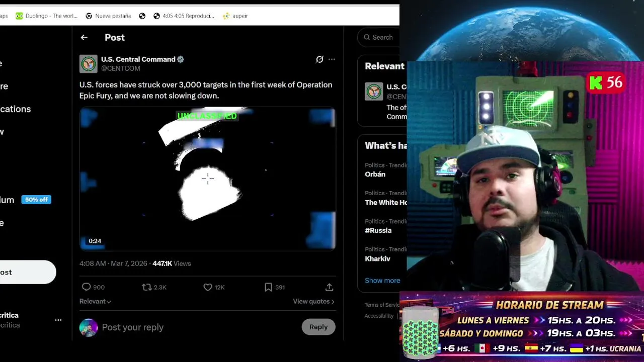The width and height of the screenshot is (644, 362).
Task: Open the three-dot more menu on post
Action: point(332,59)
